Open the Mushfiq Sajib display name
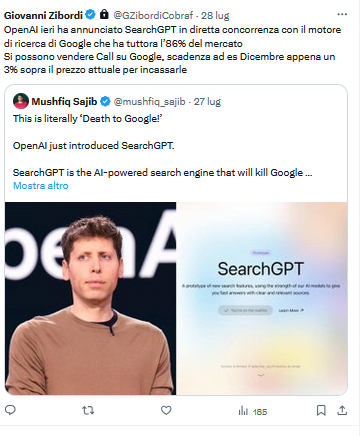This screenshot has height=436, width=363. point(64,101)
